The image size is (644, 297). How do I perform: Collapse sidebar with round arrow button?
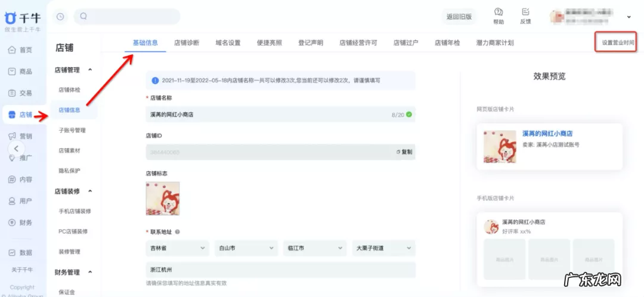point(17,148)
